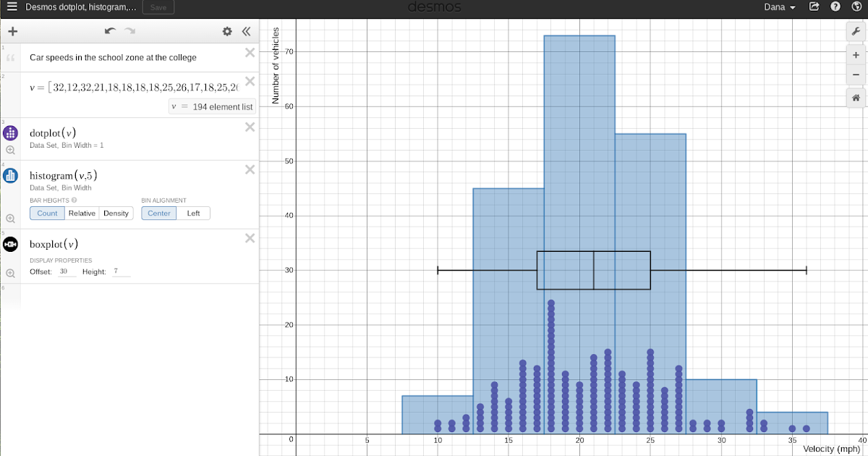Open the graph settings wrench icon
868x456 pixels.
(856, 31)
